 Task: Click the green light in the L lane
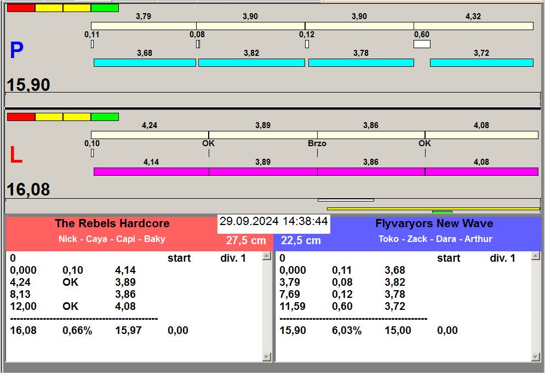105,117
